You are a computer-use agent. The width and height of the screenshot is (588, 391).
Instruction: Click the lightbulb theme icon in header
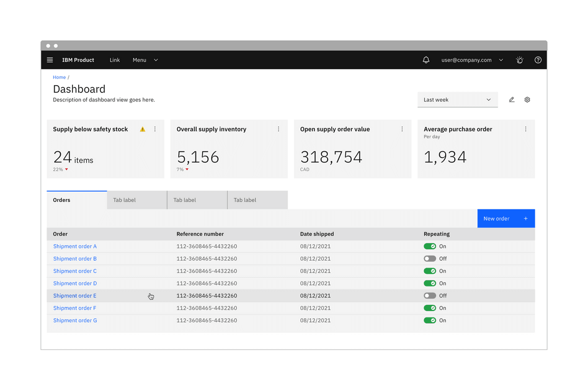[x=520, y=60]
